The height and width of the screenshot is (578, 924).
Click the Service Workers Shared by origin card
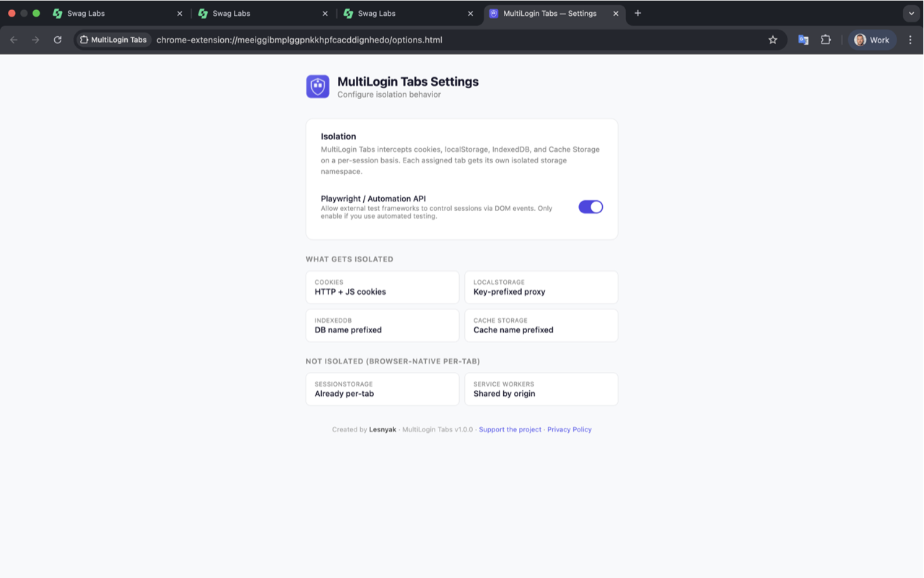[541, 389]
